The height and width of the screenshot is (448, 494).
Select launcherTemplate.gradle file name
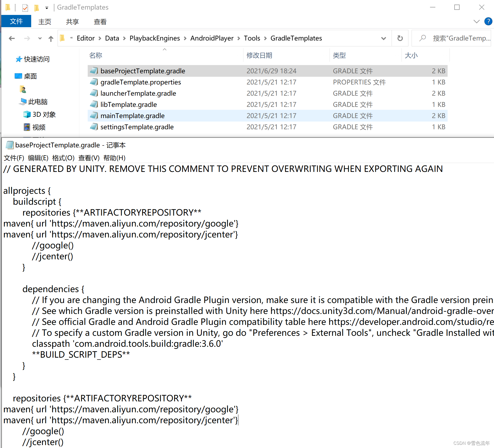pyautogui.click(x=138, y=94)
